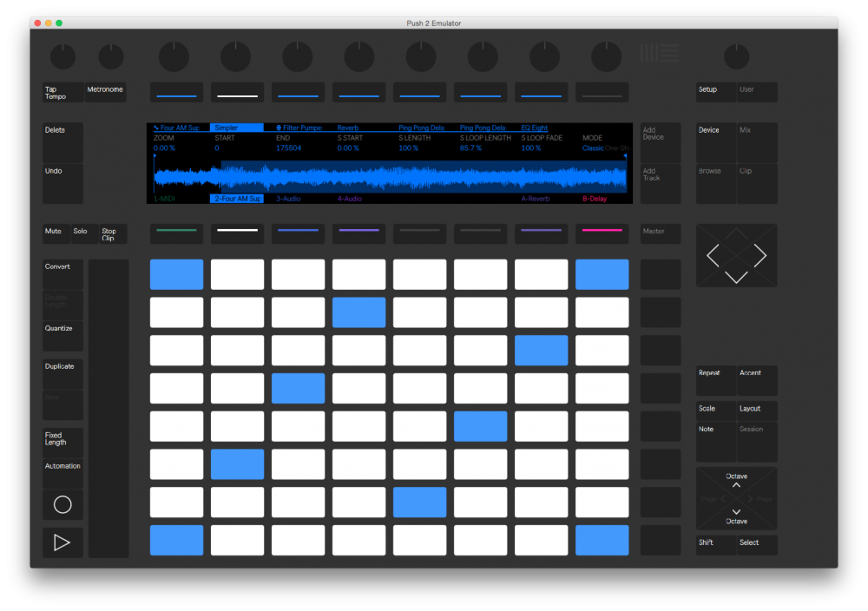868x611 pixels.
Task: Click the Add Track button
Action: [x=661, y=183]
